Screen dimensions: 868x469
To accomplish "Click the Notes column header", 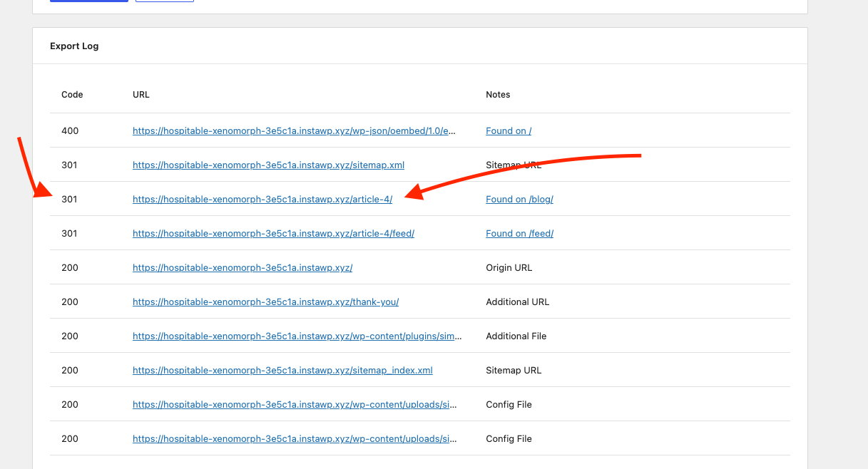I will [x=498, y=94].
